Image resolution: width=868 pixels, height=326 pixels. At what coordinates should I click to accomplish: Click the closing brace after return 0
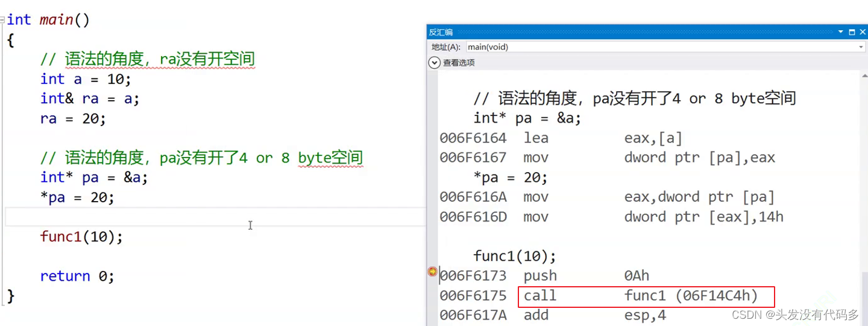click(10, 296)
